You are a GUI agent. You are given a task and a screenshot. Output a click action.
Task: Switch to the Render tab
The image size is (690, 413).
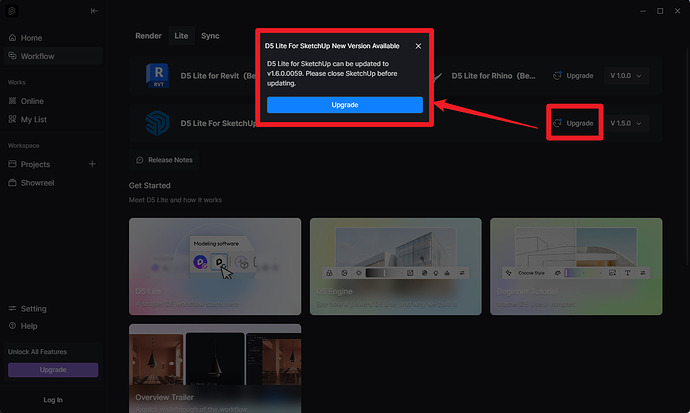(x=148, y=36)
